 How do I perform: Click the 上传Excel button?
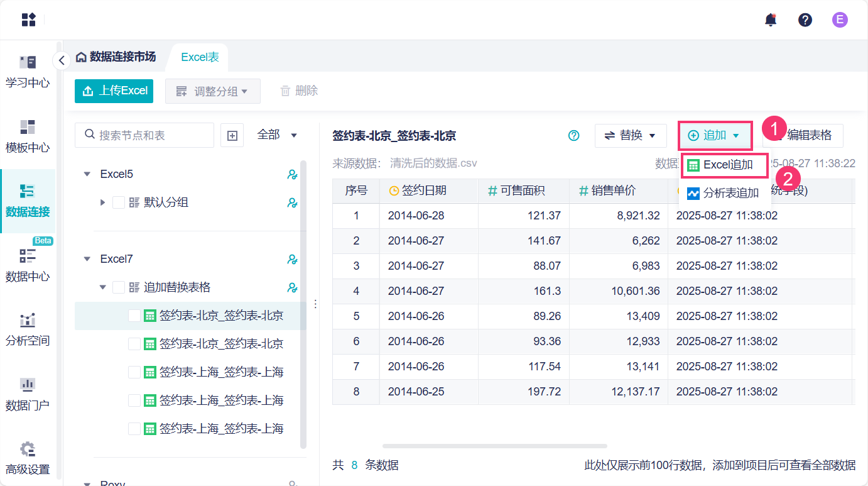coord(114,91)
